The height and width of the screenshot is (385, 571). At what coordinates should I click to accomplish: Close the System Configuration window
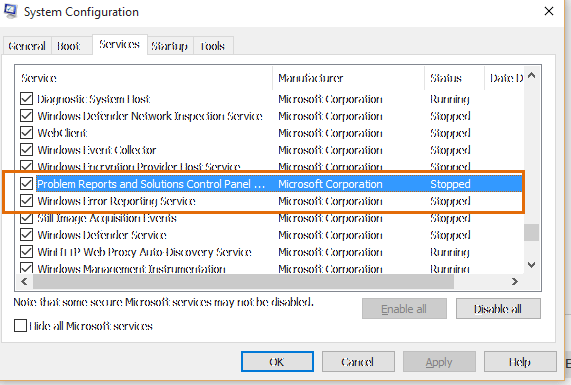[549, 11]
